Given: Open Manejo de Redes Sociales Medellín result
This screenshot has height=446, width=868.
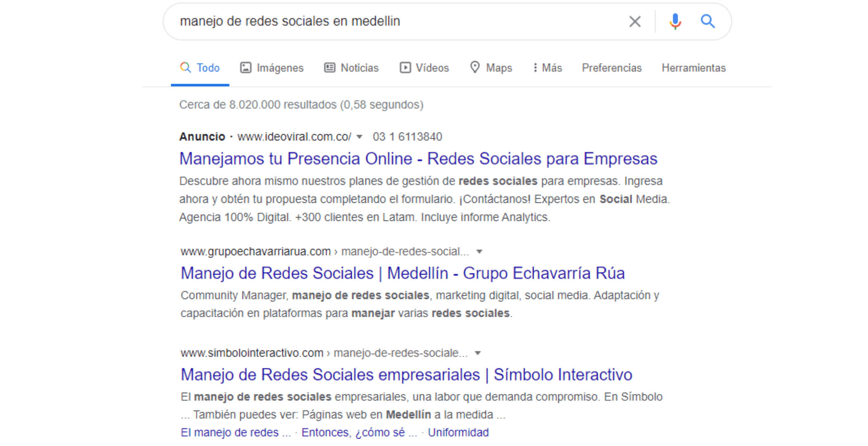Looking at the screenshot, I should tap(403, 273).
